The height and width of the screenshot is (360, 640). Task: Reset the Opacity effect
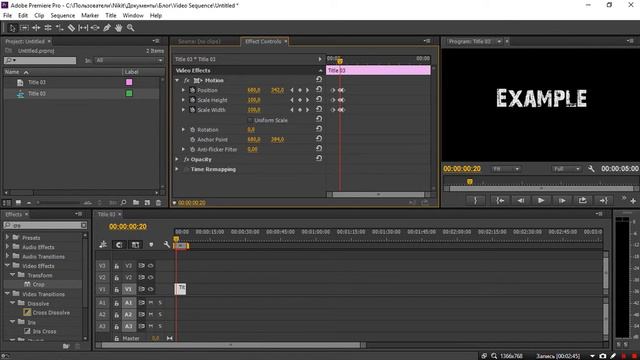point(319,158)
